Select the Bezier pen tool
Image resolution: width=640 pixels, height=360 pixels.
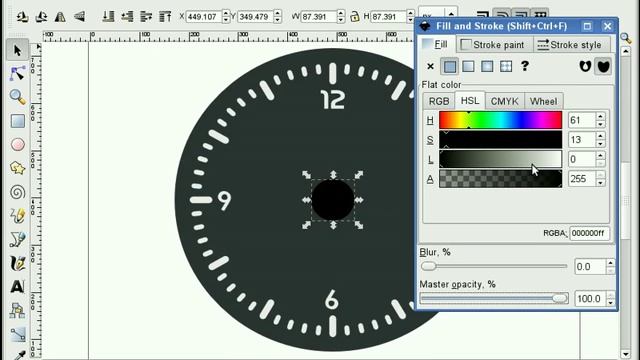coord(17,239)
